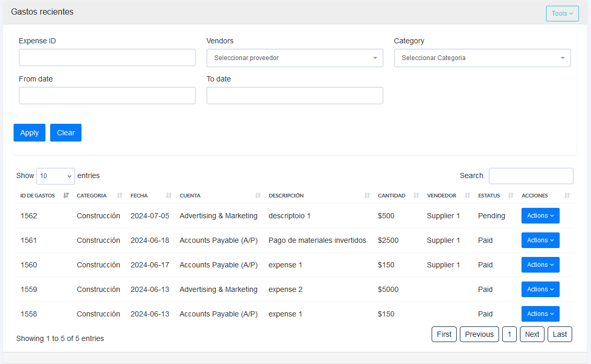591x364 pixels.
Task: Click sort arrows on Cantidad column
Action: [x=416, y=195]
